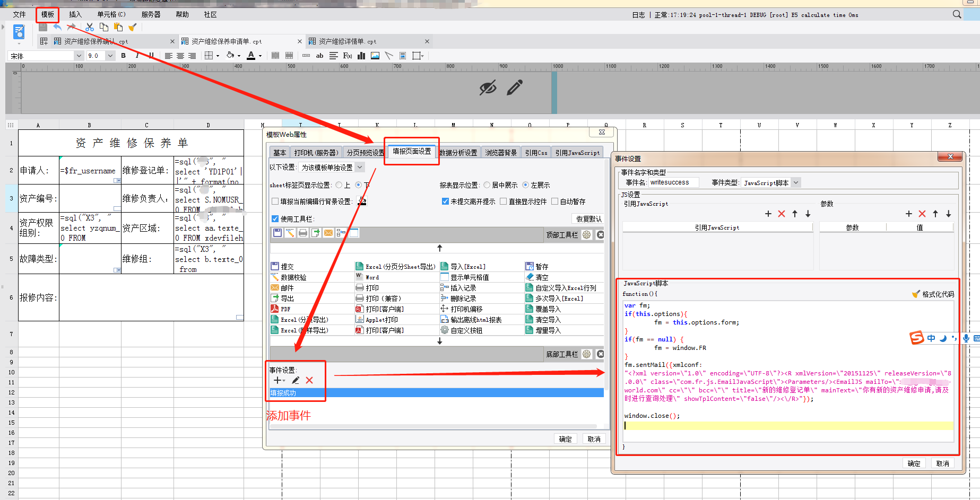Click the Cut scissors icon in toolbar
The height and width of the screenshot is (500, 980).
90,27
